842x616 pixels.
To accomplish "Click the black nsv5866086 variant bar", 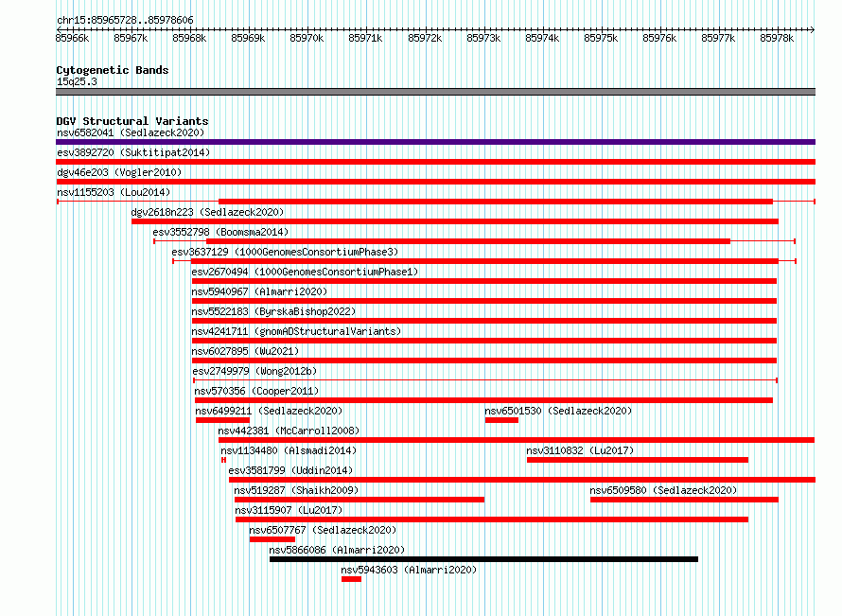I will coord(483,559).
